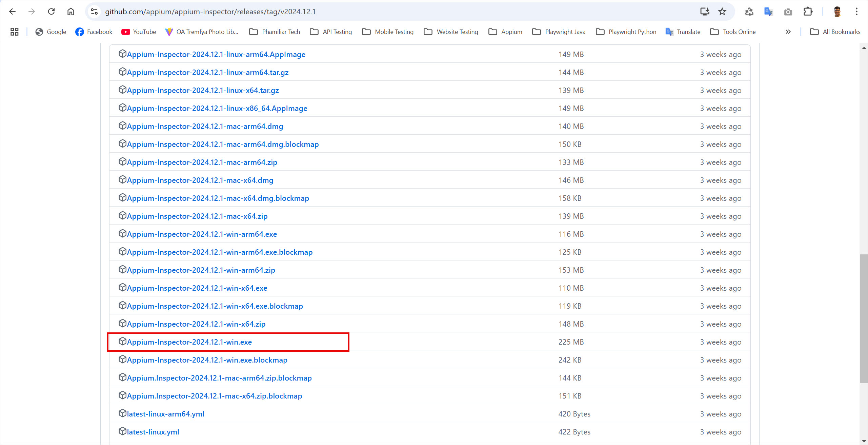Download Appium-Inspector mac-arm64.dmg.blockmap
868x445 pixels.
point(223,144)
